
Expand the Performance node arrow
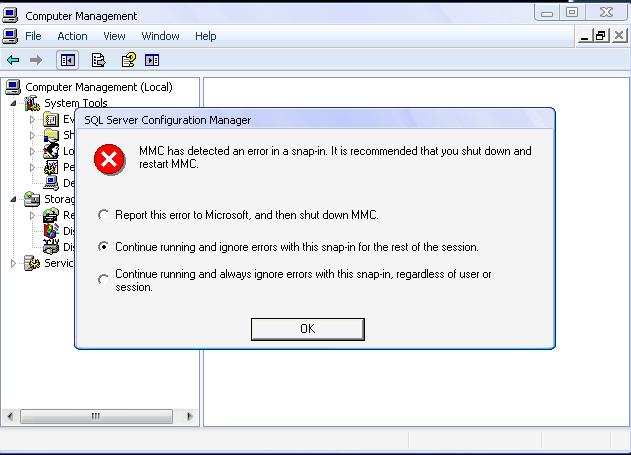[32, 167]
